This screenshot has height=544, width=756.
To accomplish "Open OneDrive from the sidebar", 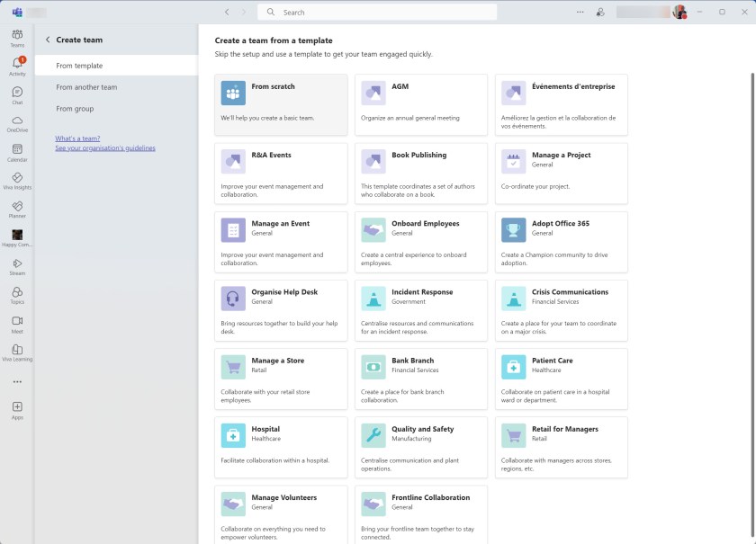I will click(x=17, y=124).
